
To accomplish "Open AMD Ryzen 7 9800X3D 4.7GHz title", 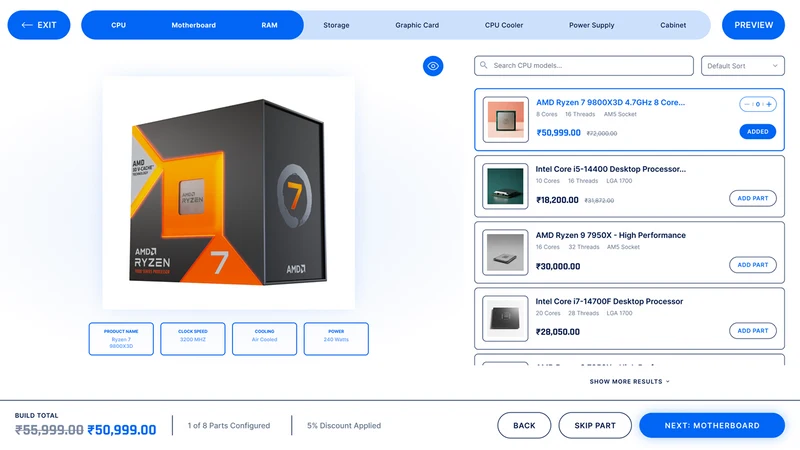I will 610,103.
